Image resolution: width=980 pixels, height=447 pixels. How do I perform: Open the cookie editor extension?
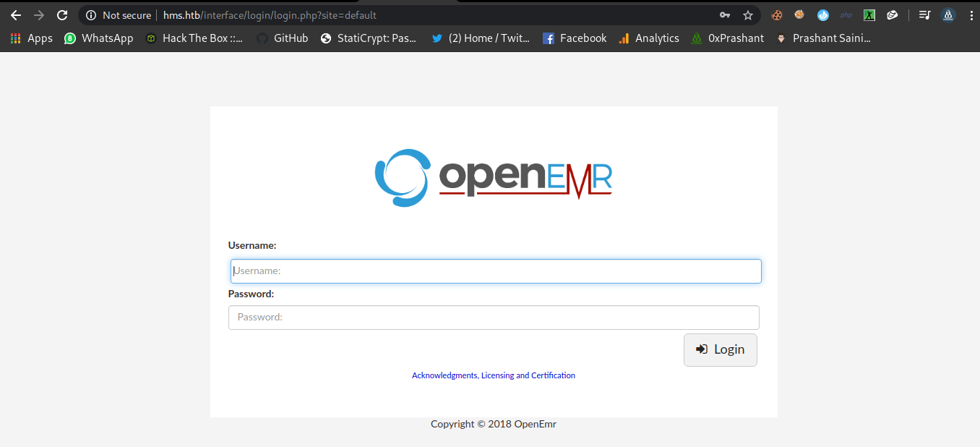tap(777, 15)
